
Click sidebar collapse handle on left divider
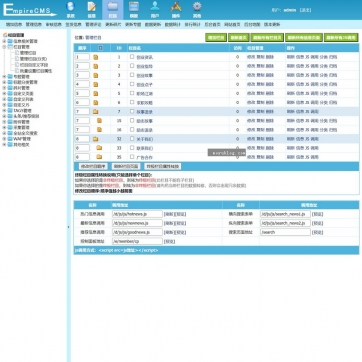(69, 227)
